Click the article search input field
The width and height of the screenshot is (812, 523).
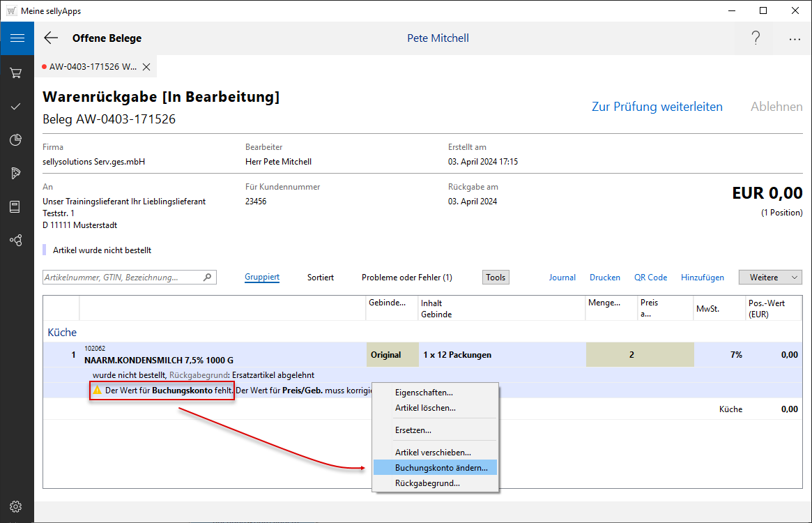[x=123, y=278]
